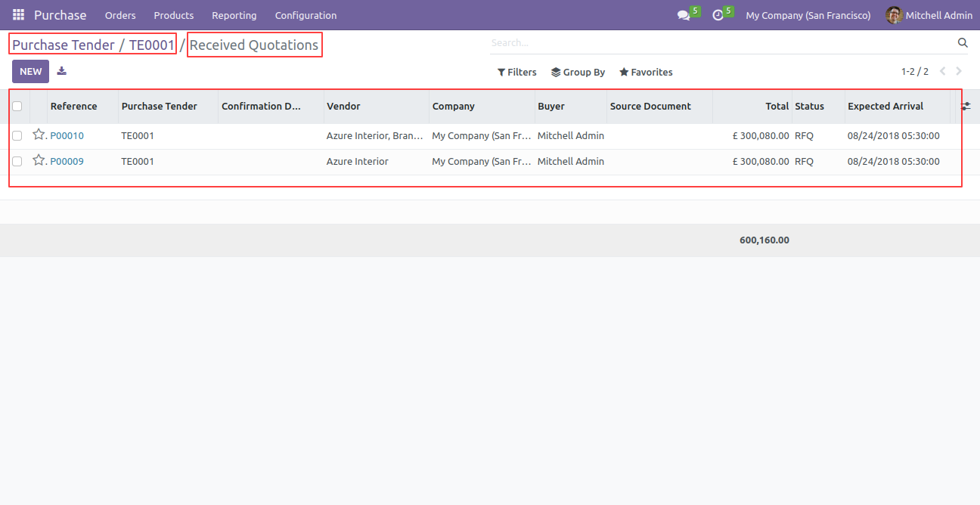Open the P00010 reference link
The image size is (980, 505).
click(67, 136)
